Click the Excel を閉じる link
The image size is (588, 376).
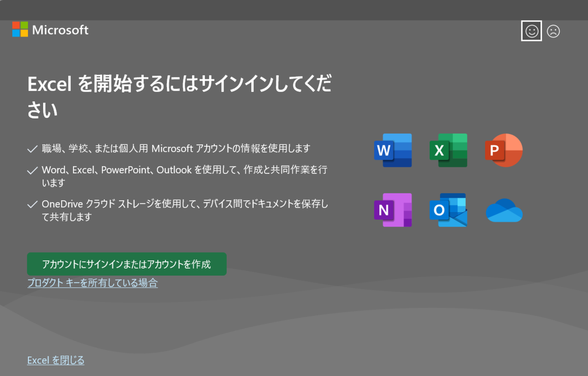click(x=56, y=360)
